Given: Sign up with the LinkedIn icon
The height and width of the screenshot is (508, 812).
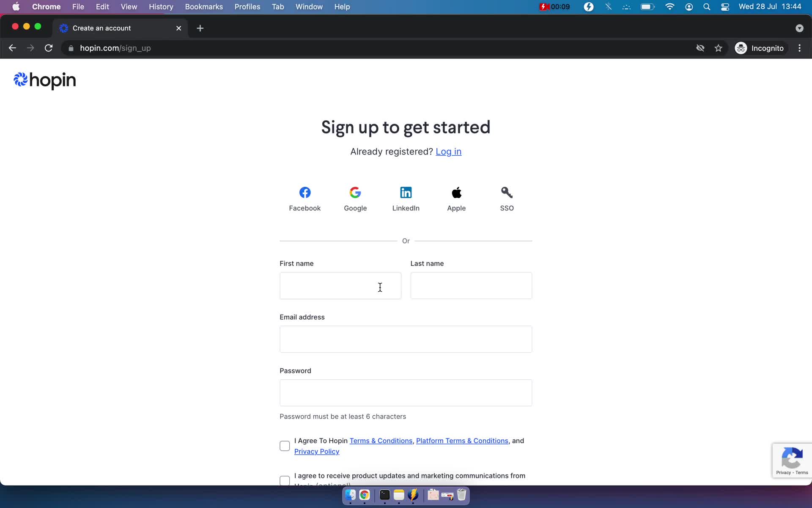Looking at the screenshot, I should (406, 193).
